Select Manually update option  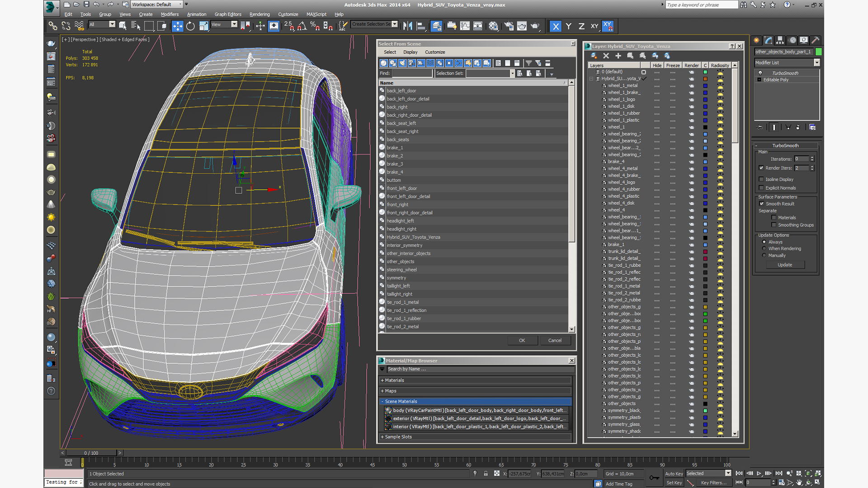pos(764,255)
